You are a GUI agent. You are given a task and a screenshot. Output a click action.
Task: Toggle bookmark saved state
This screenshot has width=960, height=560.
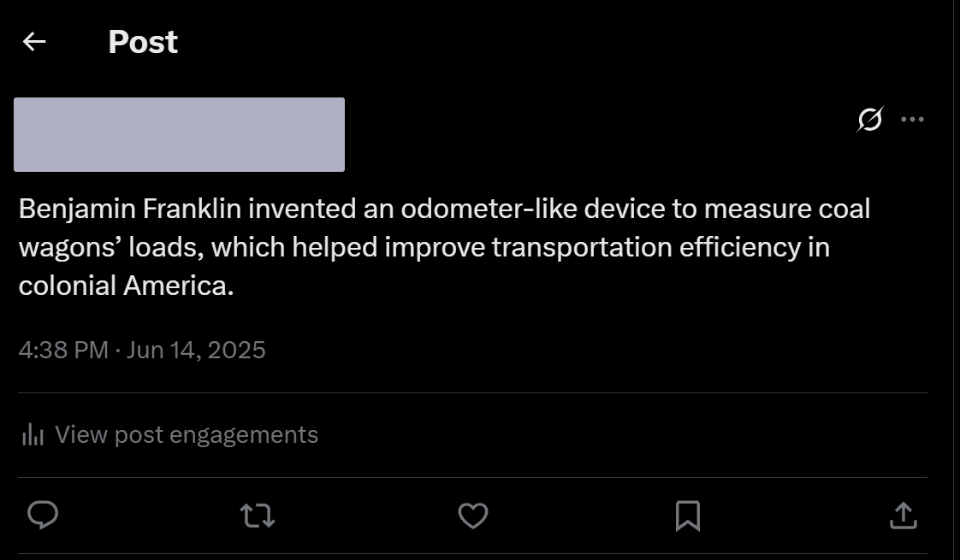coord(689,516)
